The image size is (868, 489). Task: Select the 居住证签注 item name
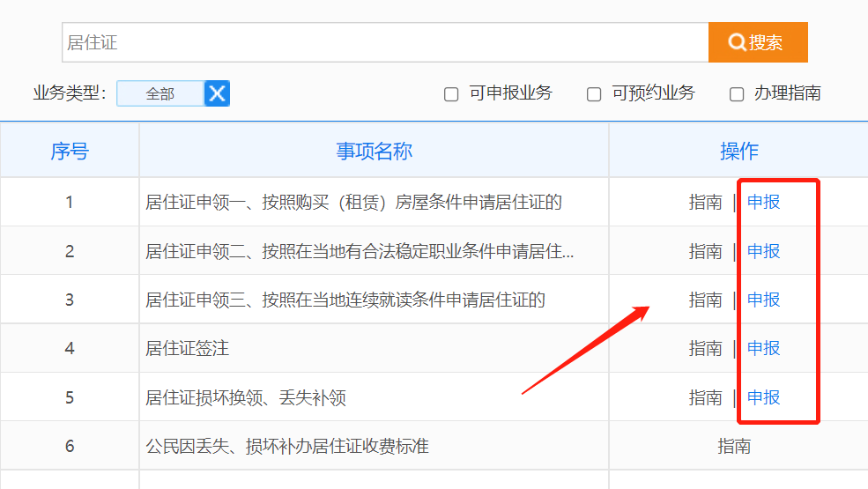(187, 348)
